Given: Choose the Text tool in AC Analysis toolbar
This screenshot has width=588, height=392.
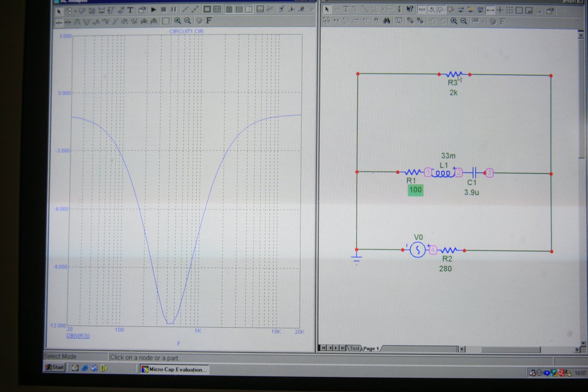Looking at the screenshot, I should tap(130, 10).
